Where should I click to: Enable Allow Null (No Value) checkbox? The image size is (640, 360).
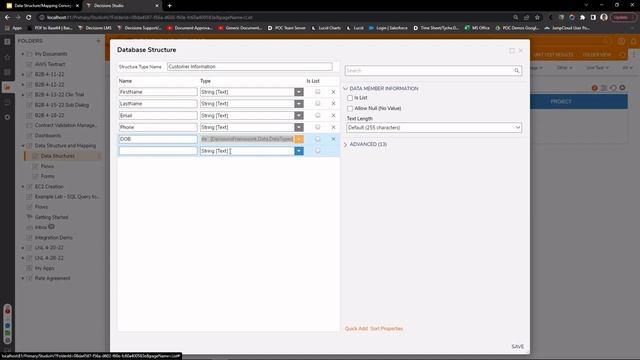350,109
